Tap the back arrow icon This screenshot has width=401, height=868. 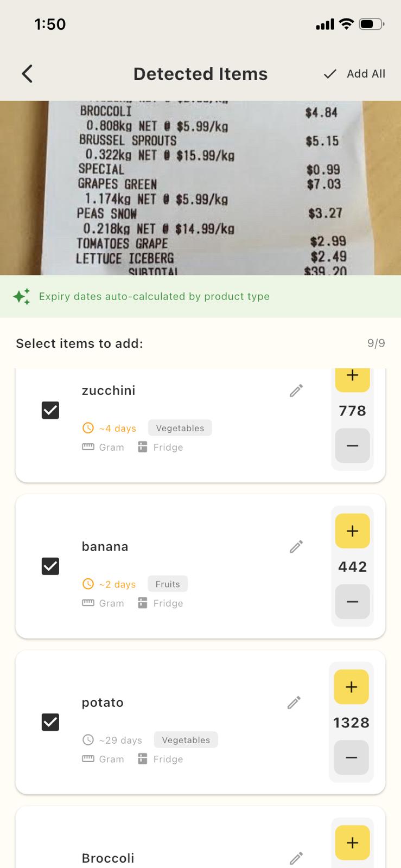point(27,74)
